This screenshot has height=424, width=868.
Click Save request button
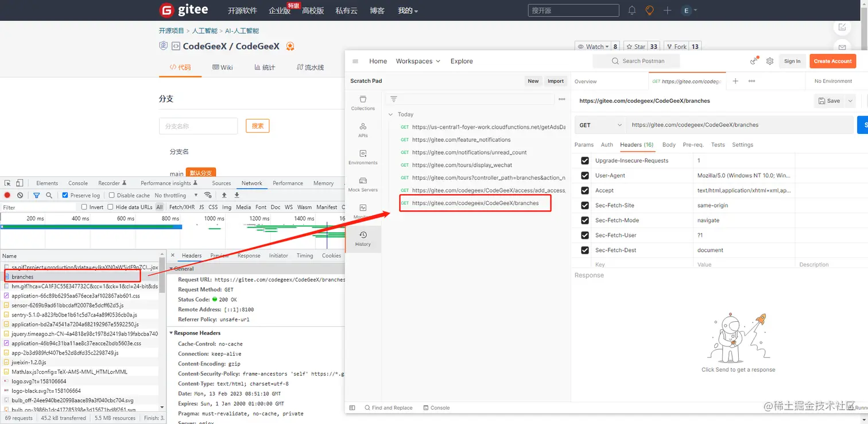tap(829, 101)
